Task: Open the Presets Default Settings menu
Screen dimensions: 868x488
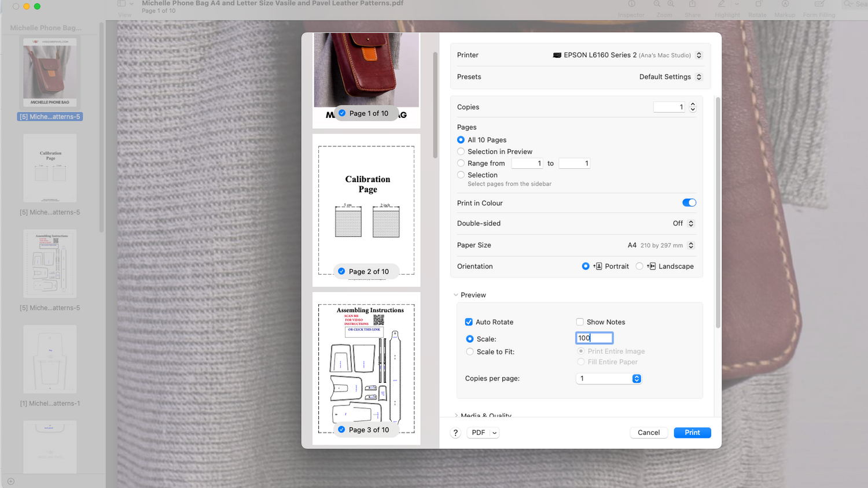Action: (x=671, y=77)
